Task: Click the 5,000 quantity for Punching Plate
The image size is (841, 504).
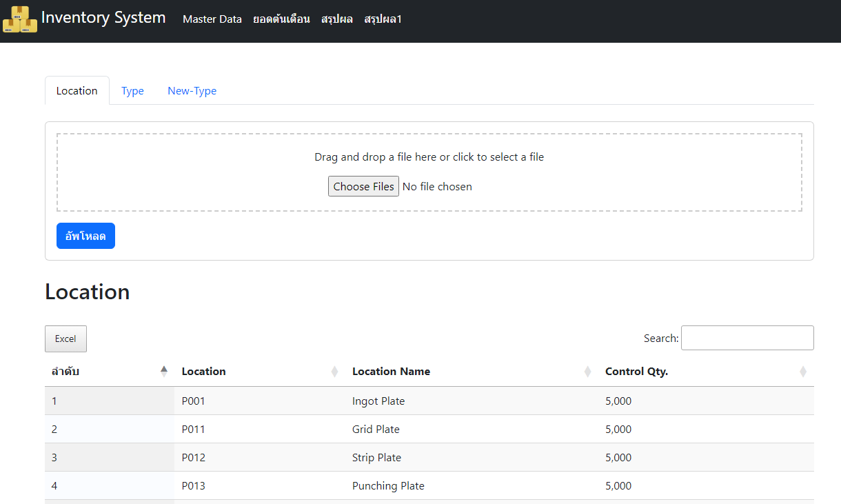Action: 618,486
